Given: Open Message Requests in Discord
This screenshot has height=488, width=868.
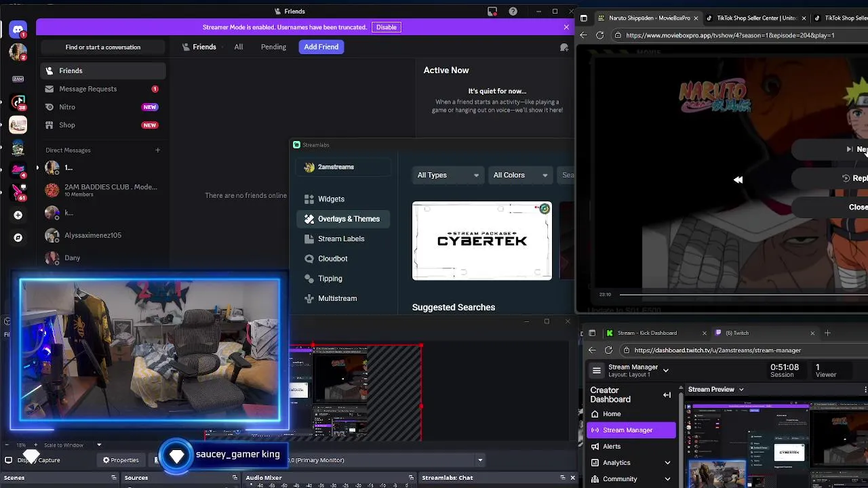Looking at the screenshot, I should [x=103, y=89].
